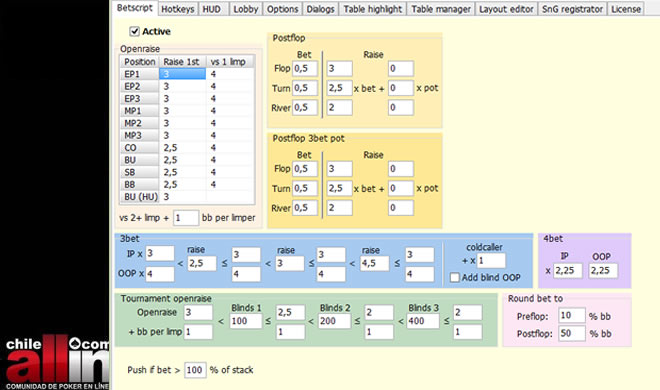Edit the 4bet IP field
Image resolution: width=660 pixels, height=390 pixels.
point(568,271)
